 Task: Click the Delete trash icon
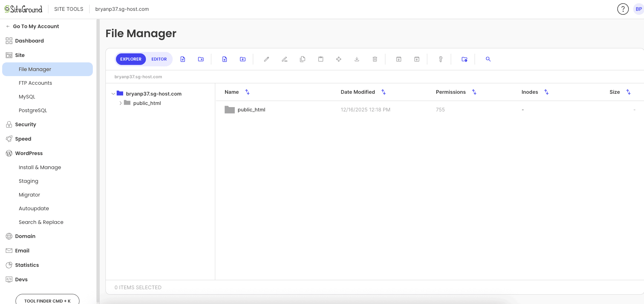tap(375, 59)
